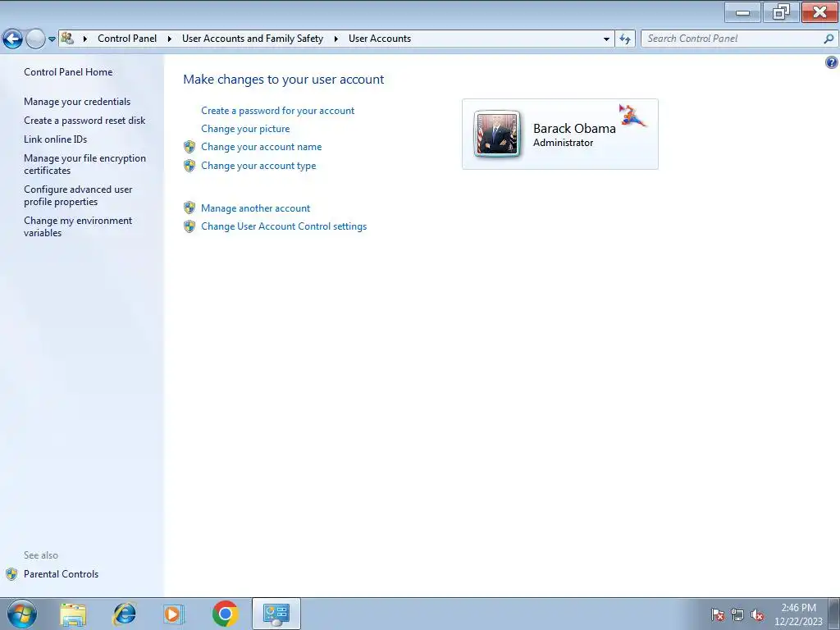Click Change your account type link
The image size is (840, 630).
(258, 166)
